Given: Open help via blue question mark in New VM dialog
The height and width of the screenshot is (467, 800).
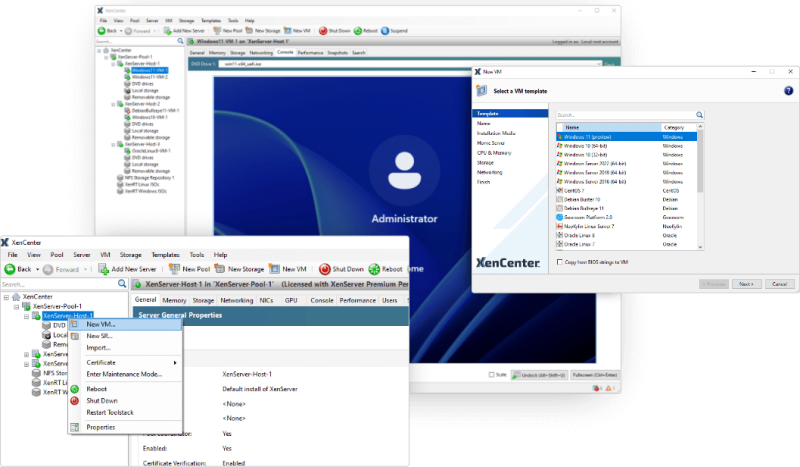Looking at the screenshot, I should pyautogui.click(x=788, y=91).
